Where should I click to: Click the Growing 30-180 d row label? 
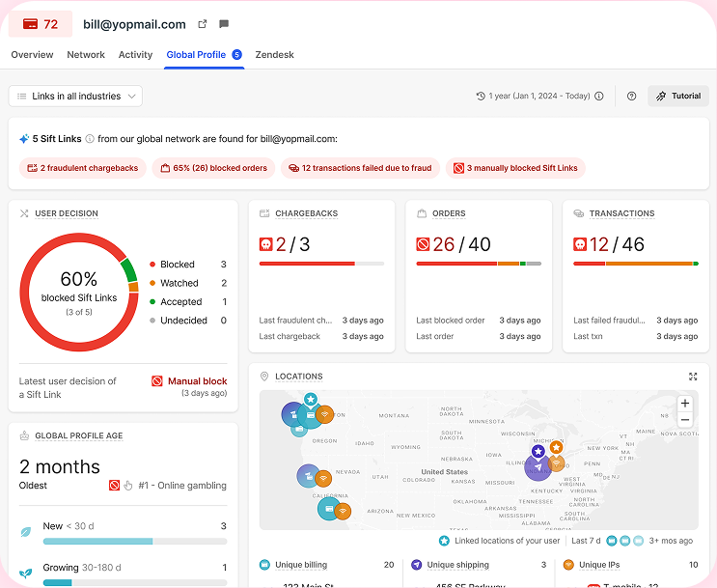(x=82, y=568)
